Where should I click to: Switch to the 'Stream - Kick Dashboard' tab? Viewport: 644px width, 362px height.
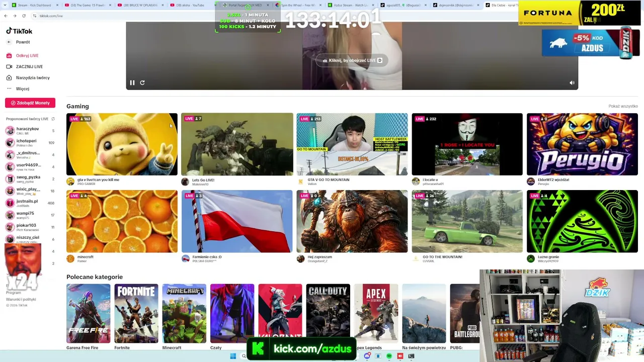pos(34,5)
